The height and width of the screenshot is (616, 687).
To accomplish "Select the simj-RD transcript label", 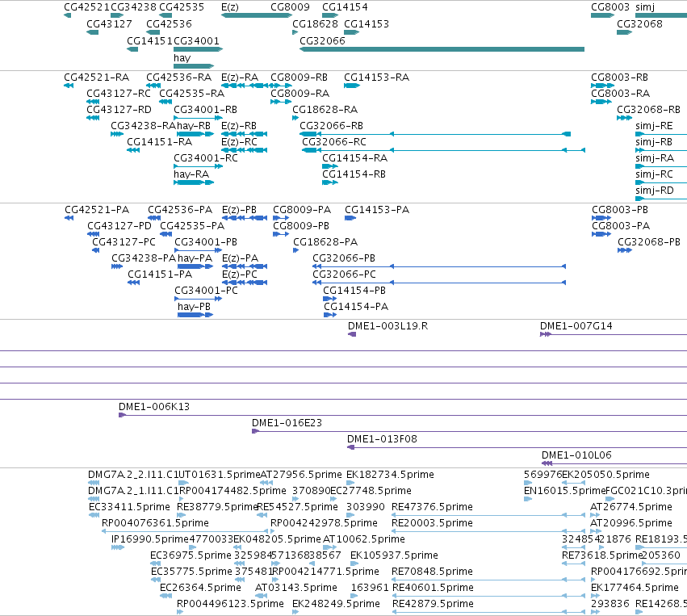I will click(x=654, y=191).
